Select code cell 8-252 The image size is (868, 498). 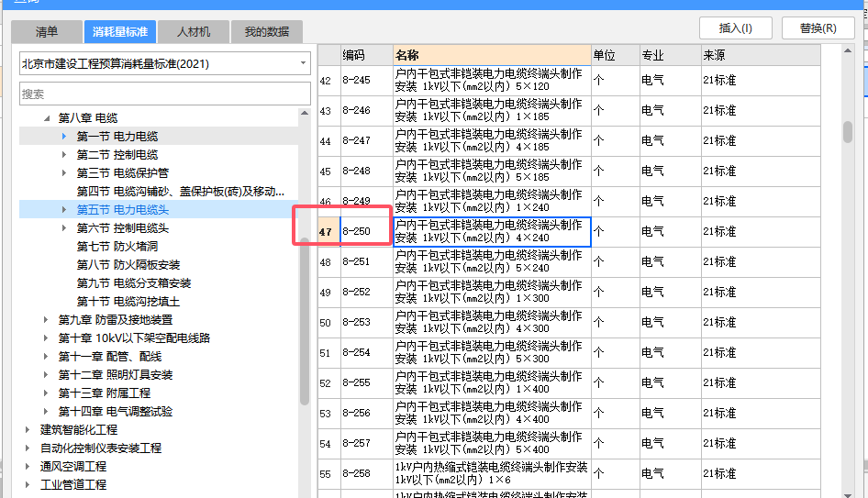(x=366, y=293)
